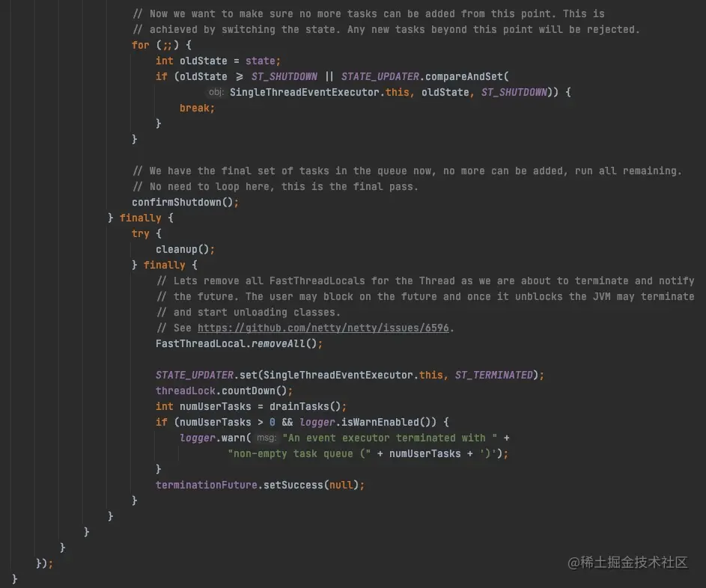The width and height of the screenshot is (706, 588).
Task: Click 'terminationFuture.setSuccess(null);' line
Action: click(261, 485)
